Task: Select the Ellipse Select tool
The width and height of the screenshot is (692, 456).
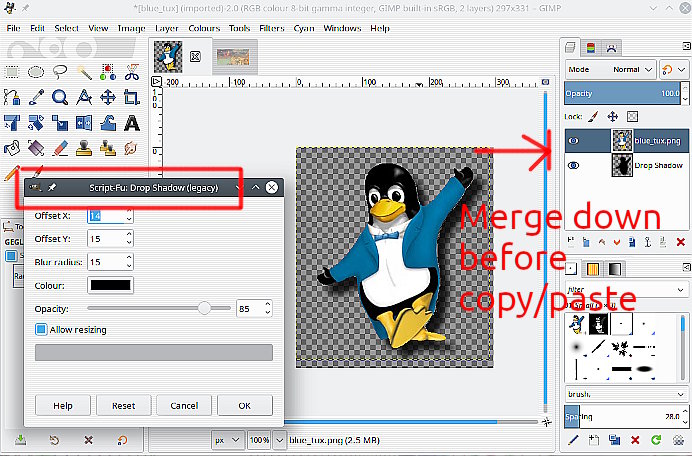Action: (x=36, y=72)
